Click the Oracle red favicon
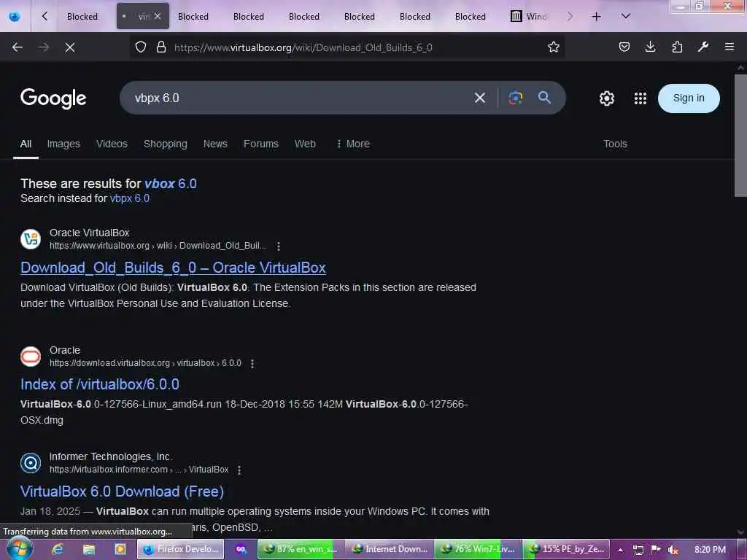Image resolution: width=747 pixels, height=560 pixels. [31, 356]
